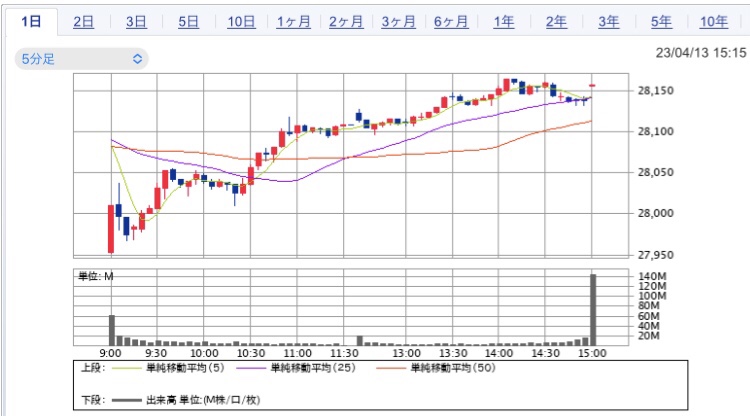750x416 pixels.
Task: Switch to the 10日 period tab
Action: click(x=241, y=22)
